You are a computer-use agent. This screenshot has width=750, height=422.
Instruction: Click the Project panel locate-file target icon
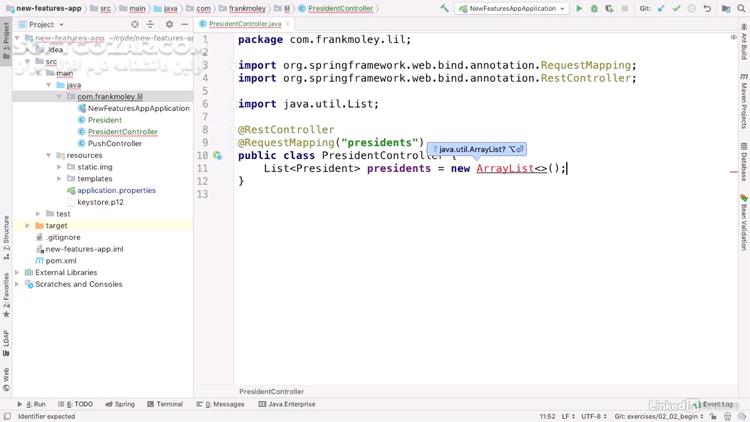tap(135, 24)
